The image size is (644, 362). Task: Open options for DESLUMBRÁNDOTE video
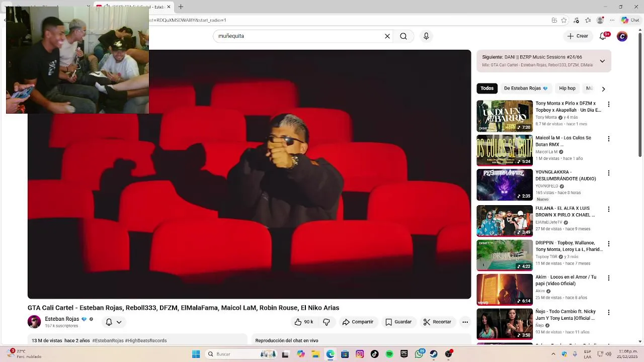(609, 173)
